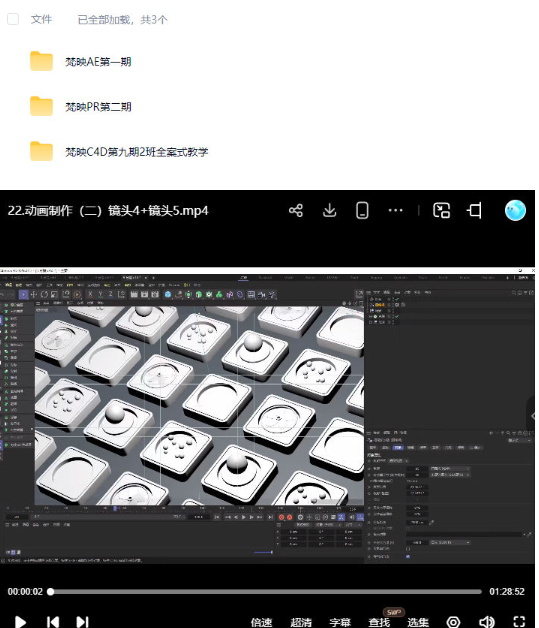Click the crop screenshot icon in player header
The width and height of the screenshot is (539, 628).
[x=475, y=210]
